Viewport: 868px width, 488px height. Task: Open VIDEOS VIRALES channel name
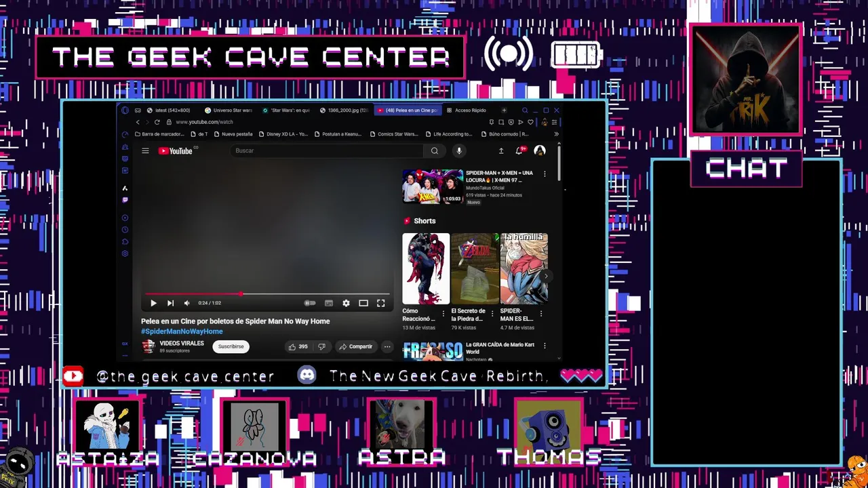click(182, 343)
